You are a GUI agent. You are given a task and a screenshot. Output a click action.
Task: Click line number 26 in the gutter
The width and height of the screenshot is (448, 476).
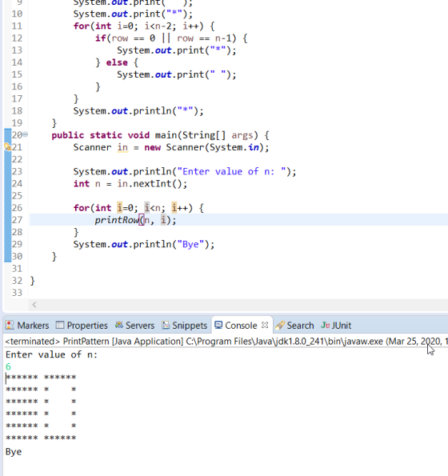coord(17,208)
